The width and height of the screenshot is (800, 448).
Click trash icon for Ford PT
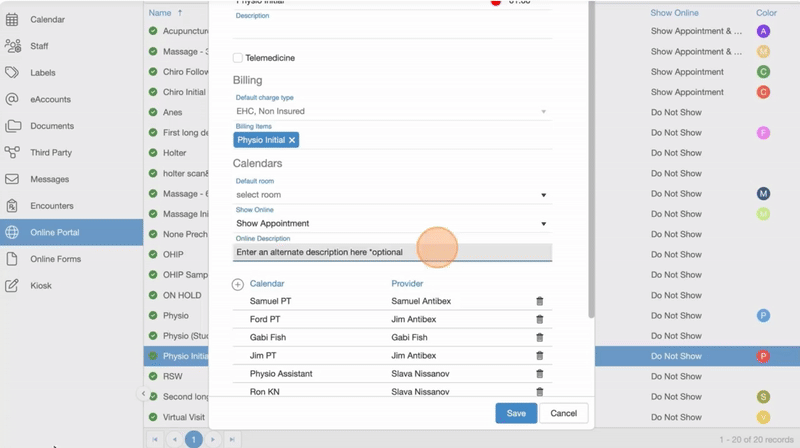[x=540, y=319]
